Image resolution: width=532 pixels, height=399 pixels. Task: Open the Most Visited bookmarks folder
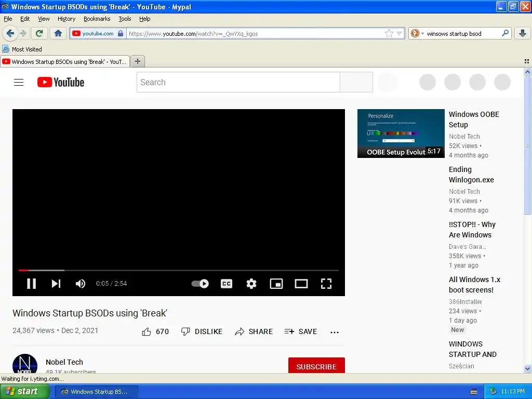[x=22, y=49]
